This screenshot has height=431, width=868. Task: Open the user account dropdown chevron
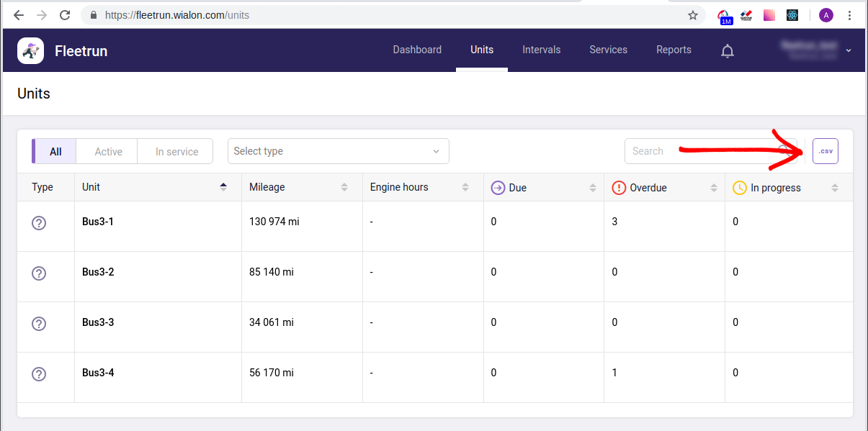click(849, 50)
